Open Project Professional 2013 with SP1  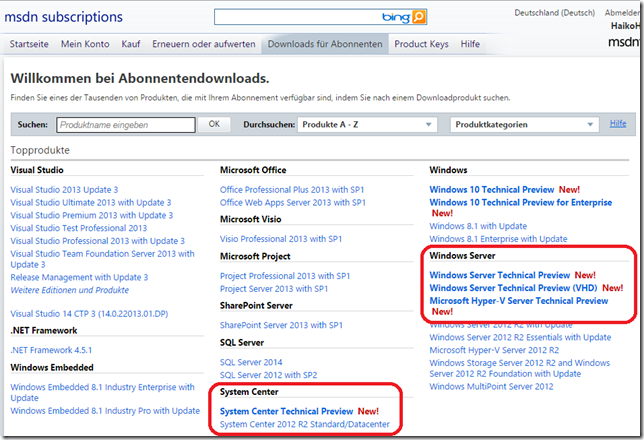click(285, 276)
